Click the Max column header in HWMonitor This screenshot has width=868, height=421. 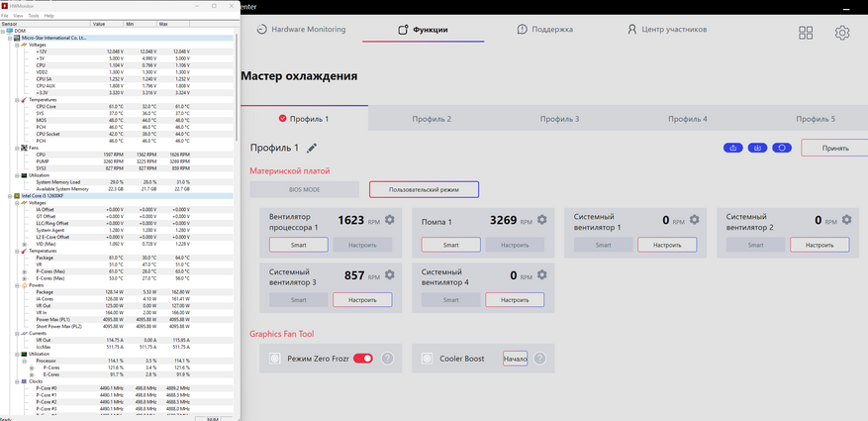click(173, 24)
